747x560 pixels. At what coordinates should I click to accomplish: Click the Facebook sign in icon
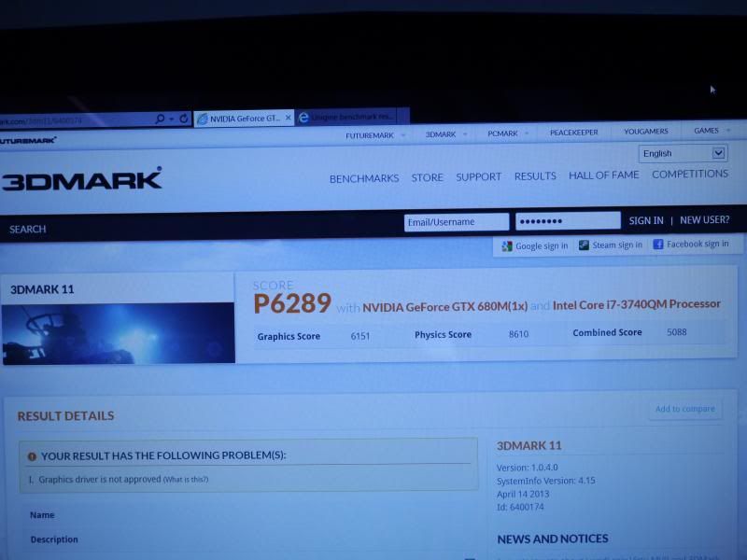pyautogui.click(x=658, y=244)
